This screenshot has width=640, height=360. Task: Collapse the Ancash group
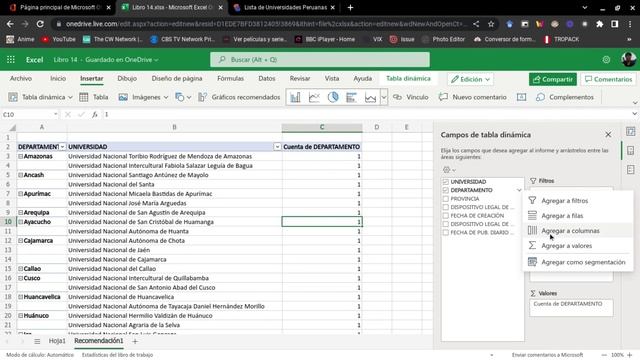pos(20,175)
